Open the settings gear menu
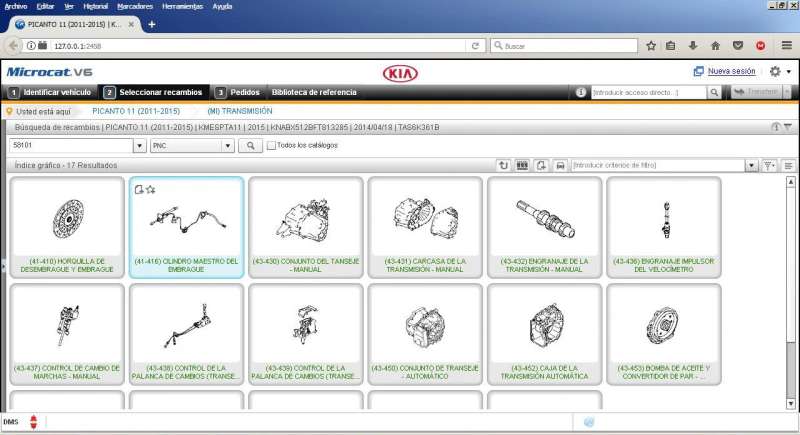Viewport: 800px width, 435px height. pos(776,72)
